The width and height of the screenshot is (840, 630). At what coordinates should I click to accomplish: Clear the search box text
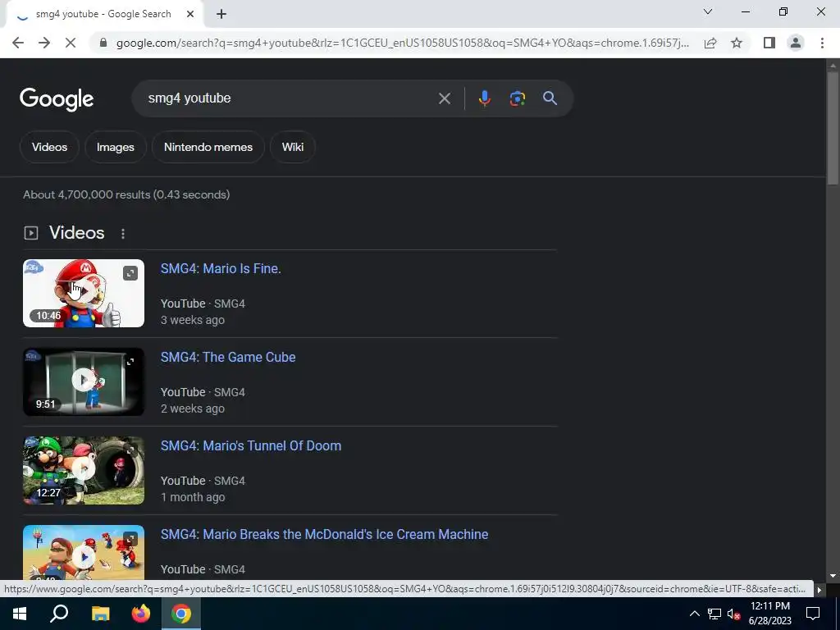point(444,98)
